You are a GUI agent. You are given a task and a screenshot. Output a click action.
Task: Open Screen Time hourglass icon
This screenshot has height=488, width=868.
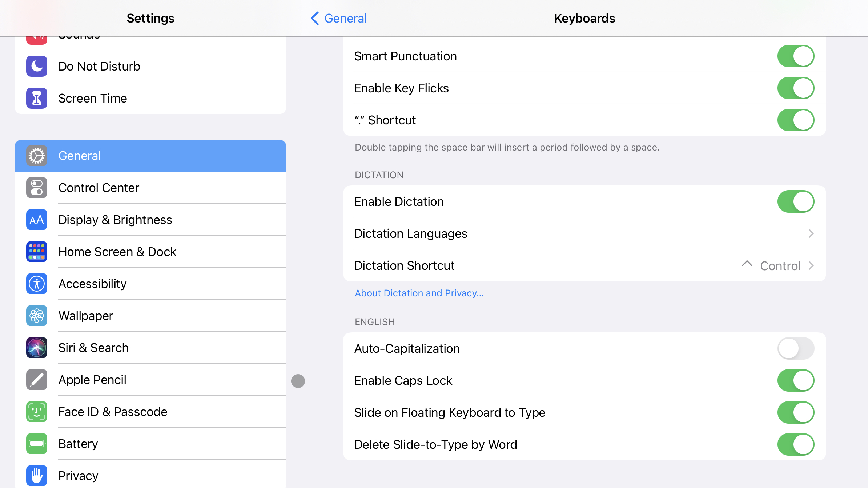[37, 98]
